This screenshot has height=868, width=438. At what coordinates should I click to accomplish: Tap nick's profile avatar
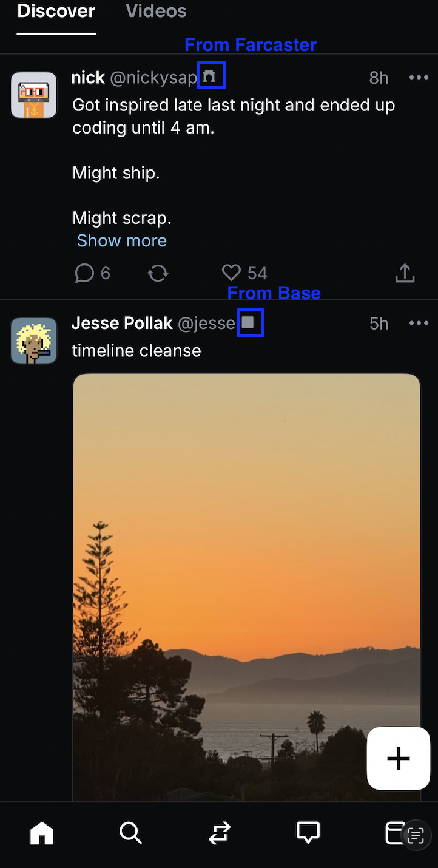click(34, 95)
